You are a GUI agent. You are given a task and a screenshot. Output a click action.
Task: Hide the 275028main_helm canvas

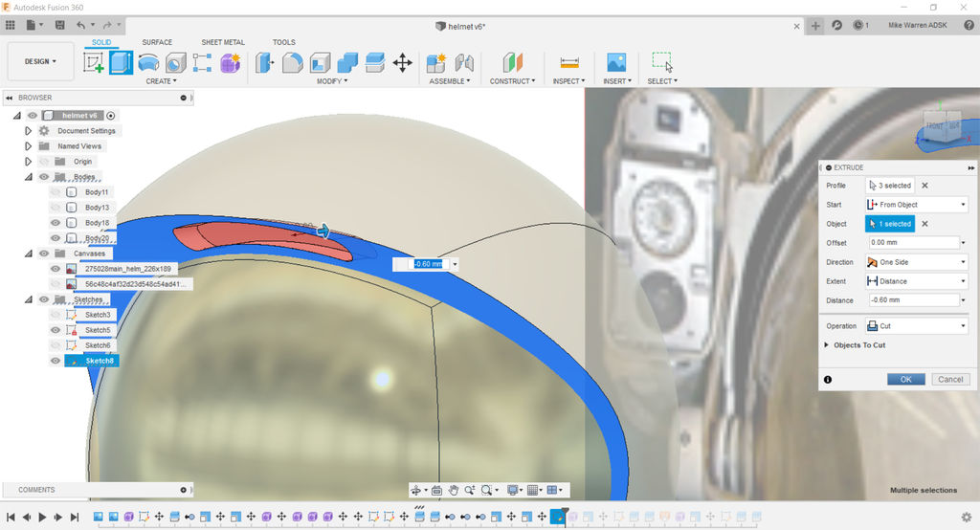click(x=56, y=269)
